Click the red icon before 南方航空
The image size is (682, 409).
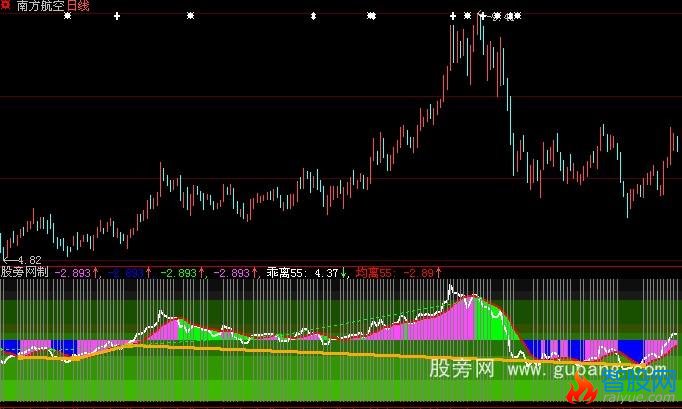[x=5, y=5]
